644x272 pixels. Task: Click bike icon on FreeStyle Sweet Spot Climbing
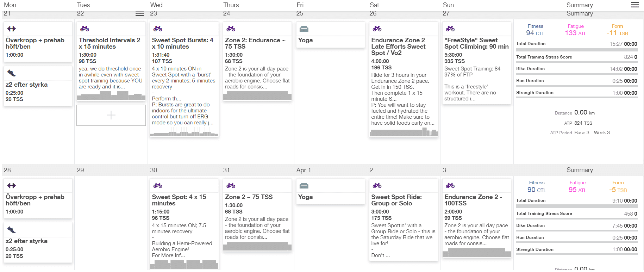[450, 29]
